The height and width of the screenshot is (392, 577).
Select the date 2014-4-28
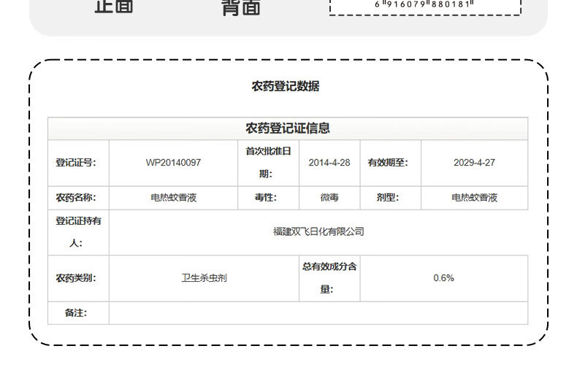coord(329,163)
